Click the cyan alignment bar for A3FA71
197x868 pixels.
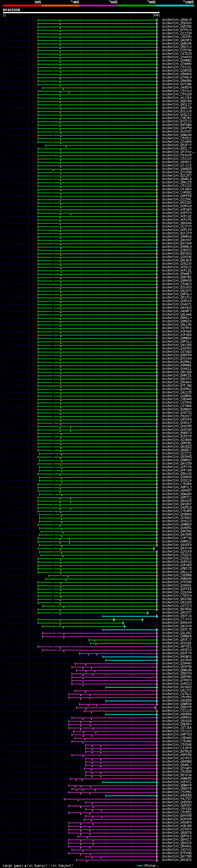[x=130, y=782]
